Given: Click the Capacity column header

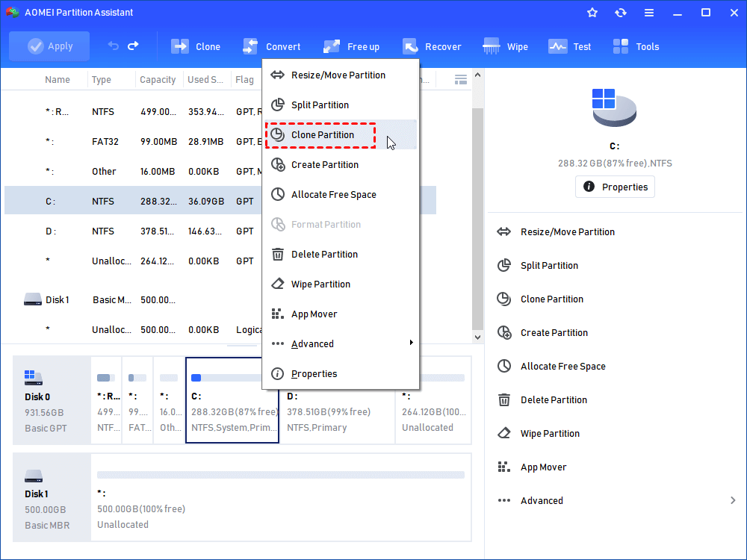Looking at the screenshot, I should point(158,80).
